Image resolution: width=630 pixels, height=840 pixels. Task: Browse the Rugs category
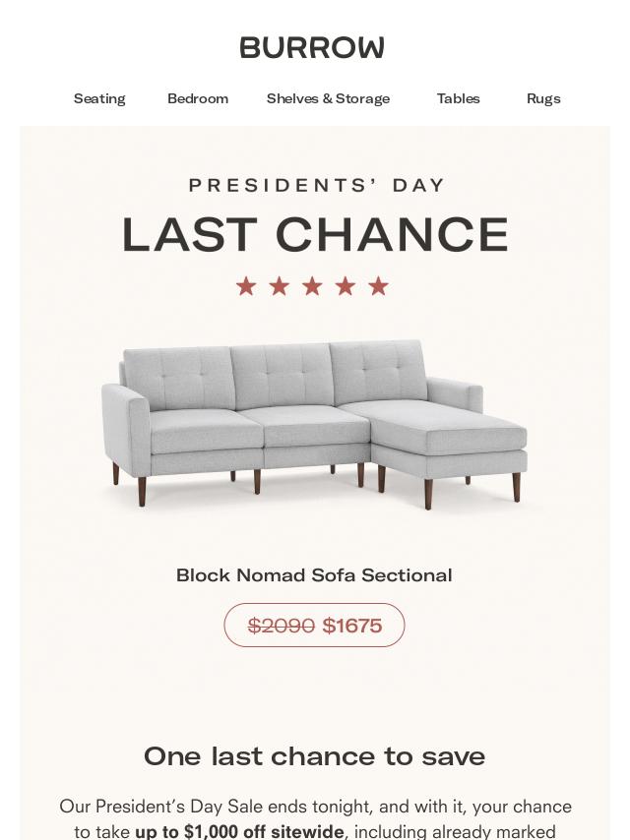[x=543, y=98]
